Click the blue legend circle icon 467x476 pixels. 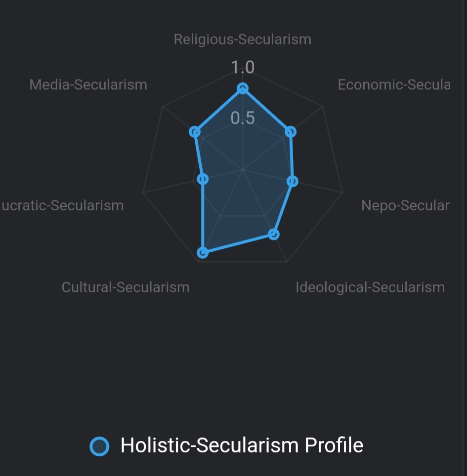coord(99,446)
